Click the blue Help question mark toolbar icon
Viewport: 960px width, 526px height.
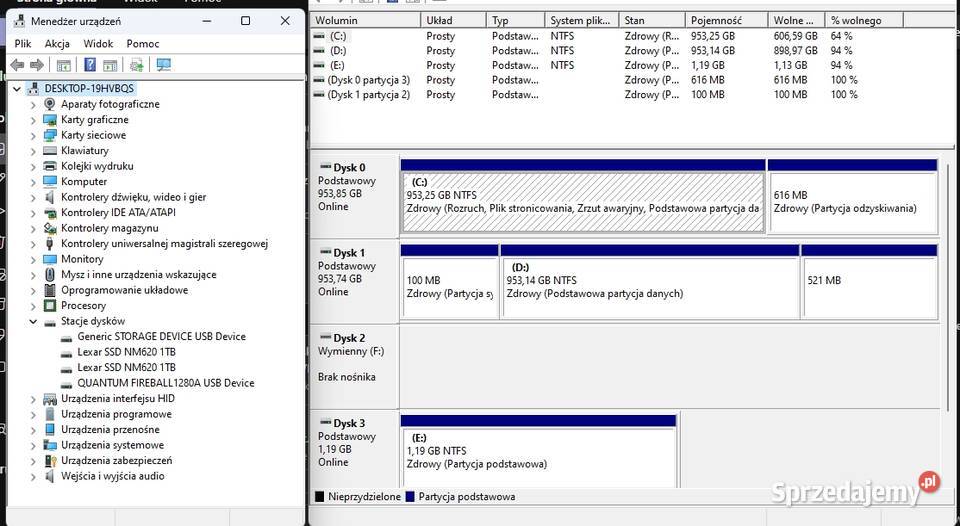tap(89, 65)
